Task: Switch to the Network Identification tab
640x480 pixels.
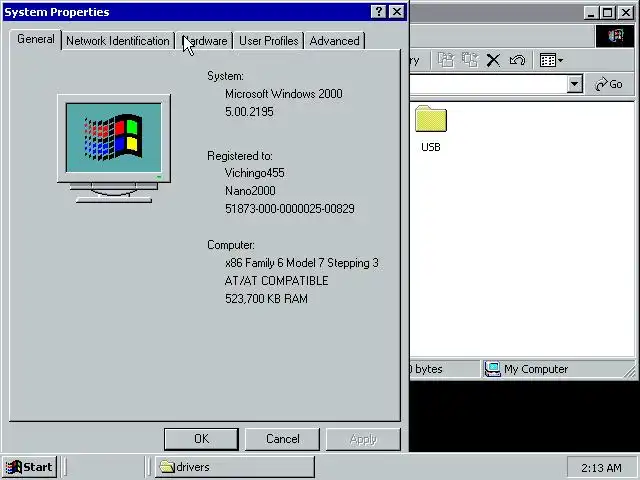Action: point(118,41)
